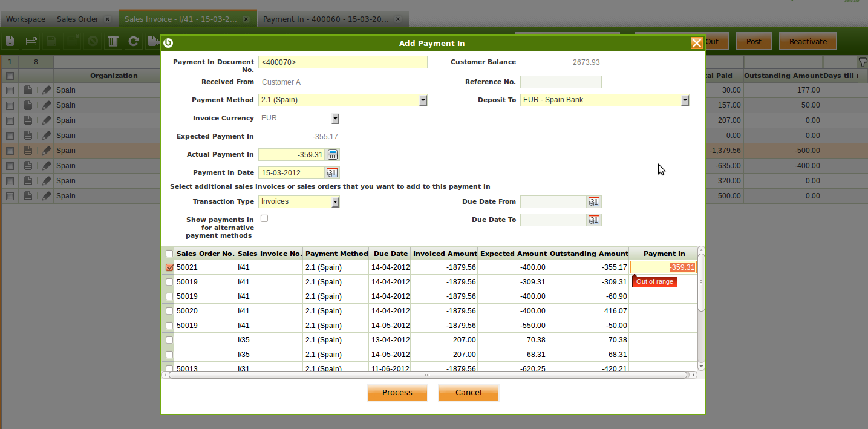Open calendar picker for Payment In Date
This screenshot has height=429, width=868.
click(332, 173)
